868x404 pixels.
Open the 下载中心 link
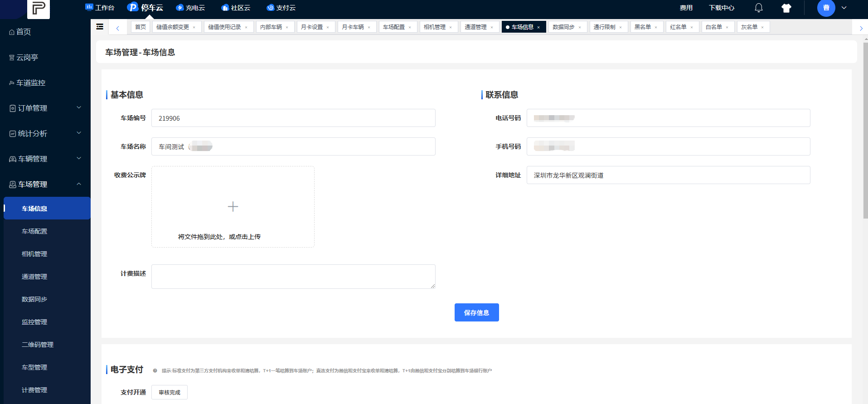tap(722, 8)
